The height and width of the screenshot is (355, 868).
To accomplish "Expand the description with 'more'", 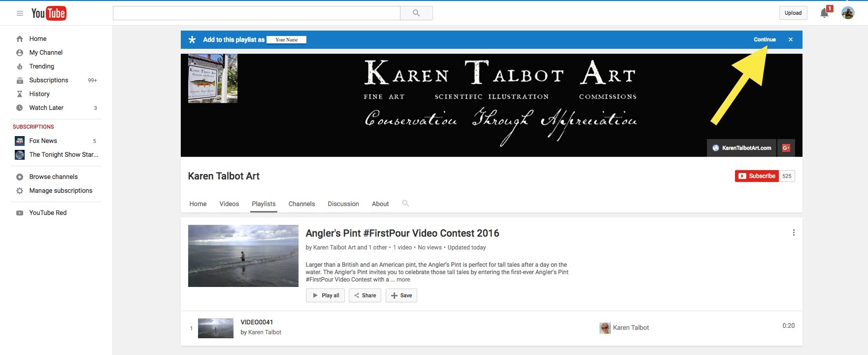I will (403, 280).
